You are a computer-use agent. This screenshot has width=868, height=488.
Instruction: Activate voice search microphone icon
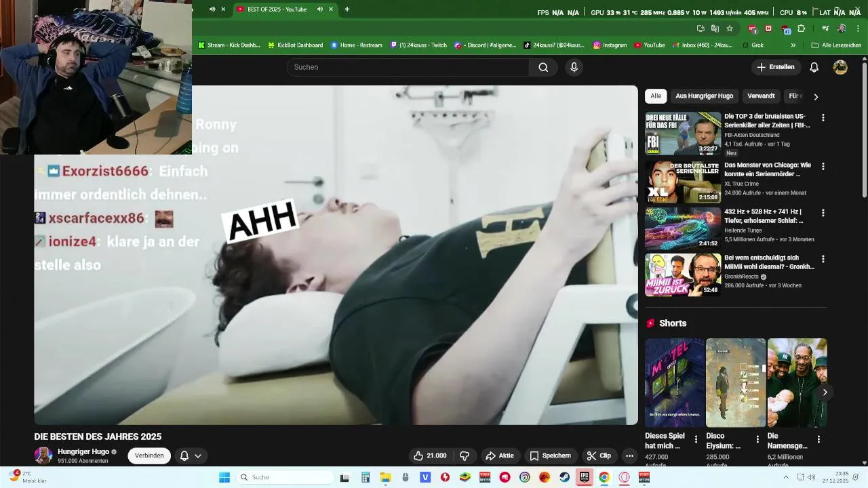(574, 67)
